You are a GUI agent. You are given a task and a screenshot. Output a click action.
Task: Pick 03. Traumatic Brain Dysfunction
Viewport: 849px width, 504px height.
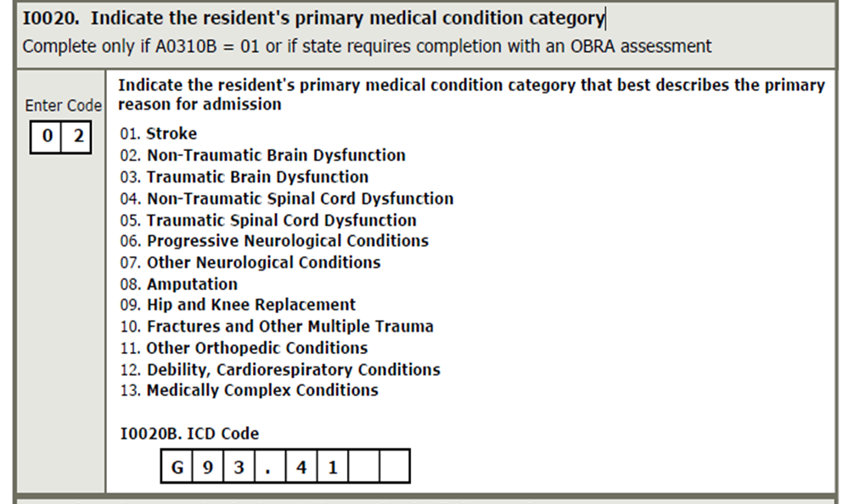pos(245,177)
